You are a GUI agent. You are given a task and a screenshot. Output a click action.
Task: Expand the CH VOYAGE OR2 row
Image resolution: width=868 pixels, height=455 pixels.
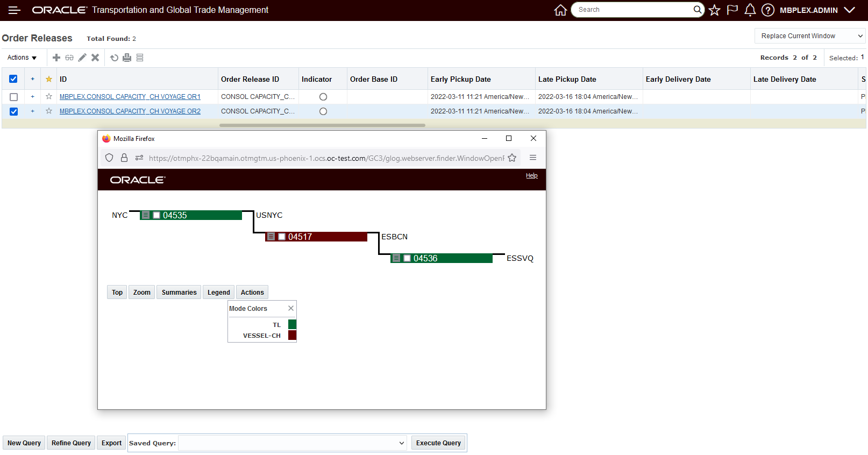33,111
